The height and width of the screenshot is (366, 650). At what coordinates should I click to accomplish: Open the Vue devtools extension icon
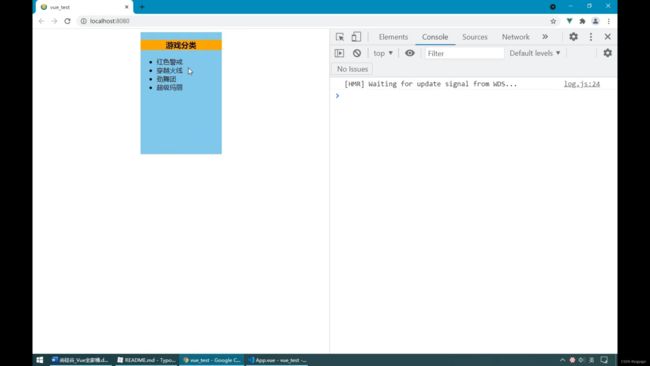[x=569, y=21]
